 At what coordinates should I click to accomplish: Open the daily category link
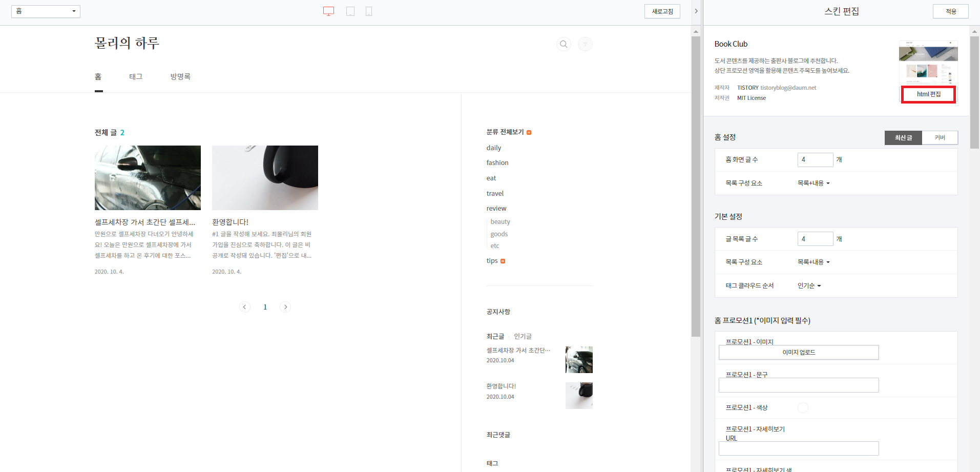[494, 148]
